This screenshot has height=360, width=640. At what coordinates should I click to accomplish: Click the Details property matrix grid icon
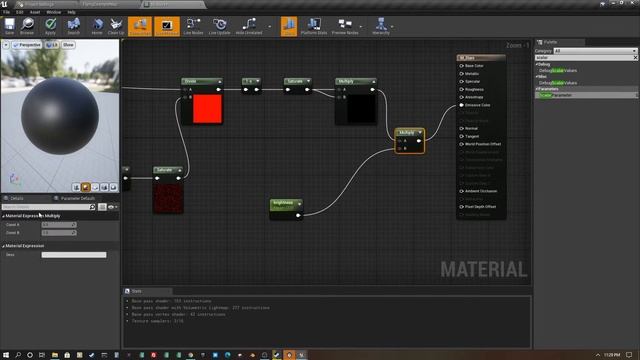[102, 207]
